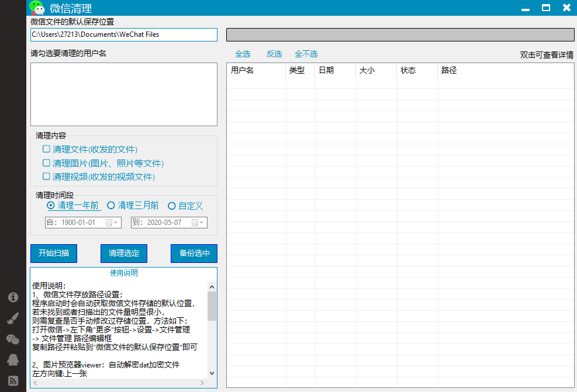Viewport: 577px width, 392px height.
Task: Sort by 类型 column header
Action: [x=300, y=70]
